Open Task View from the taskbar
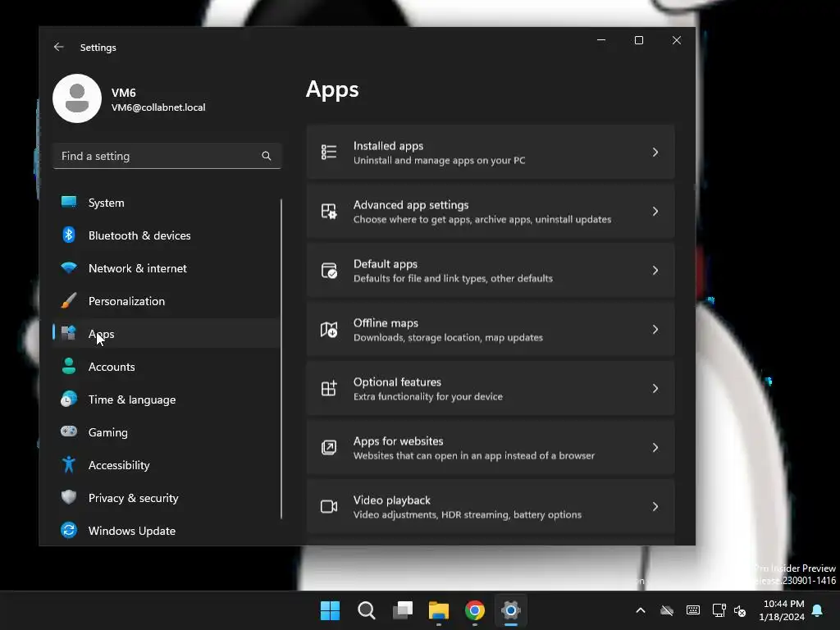This screenshot has width=840, height=630. click(x=403, y=610)
